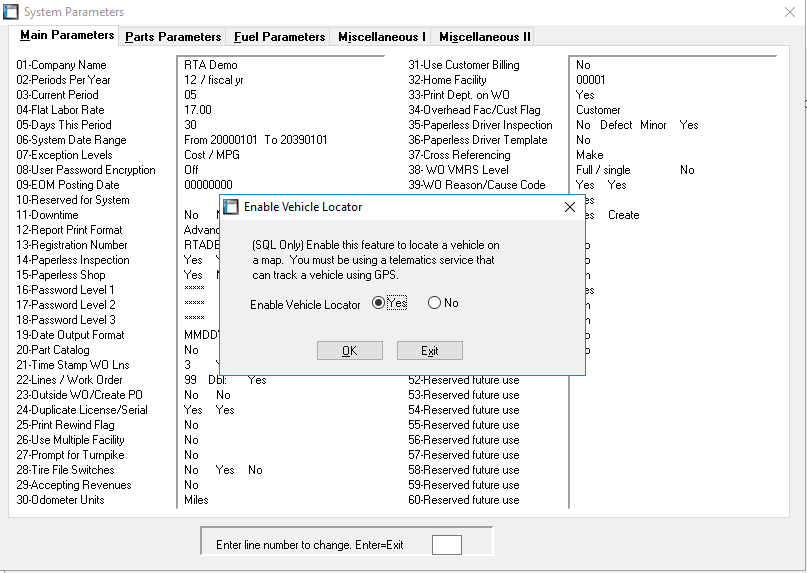This screenshot has width=807, height=573.
Task: Switch to the Parts Parameters tab
Action: [x=171, y=37]
